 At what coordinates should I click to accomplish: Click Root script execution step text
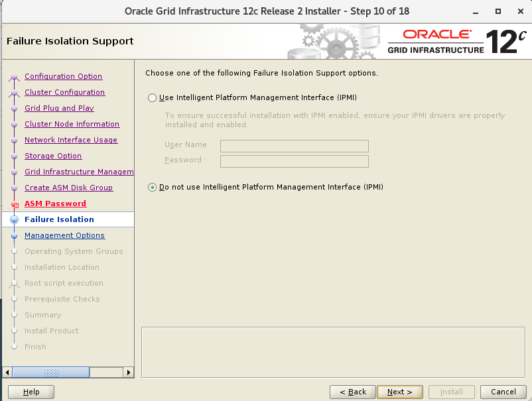pyautogui.click(x=64, y=284)
